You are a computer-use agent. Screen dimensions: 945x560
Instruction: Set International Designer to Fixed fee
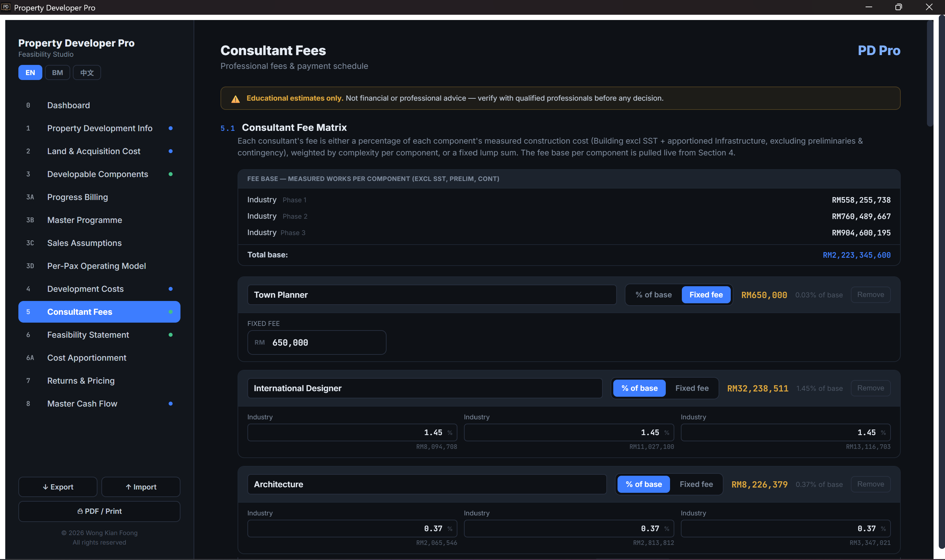pyautogui.click(x=692, y=388)
